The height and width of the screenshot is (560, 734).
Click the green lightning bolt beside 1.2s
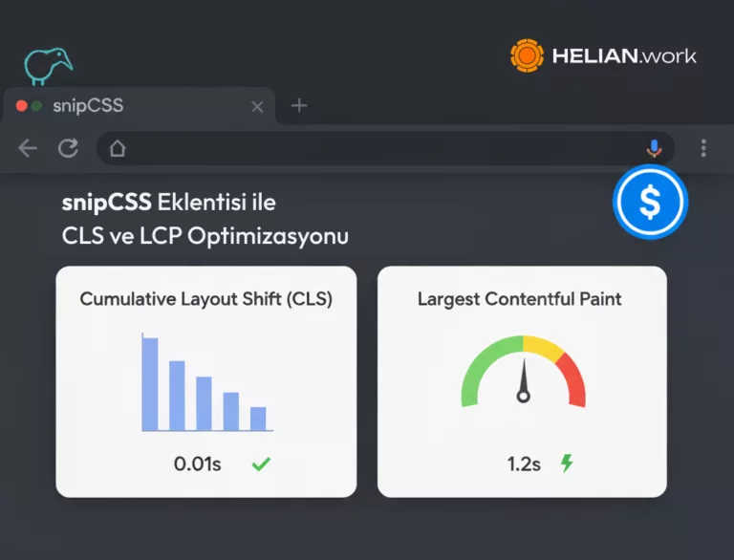tap(567, 463)
